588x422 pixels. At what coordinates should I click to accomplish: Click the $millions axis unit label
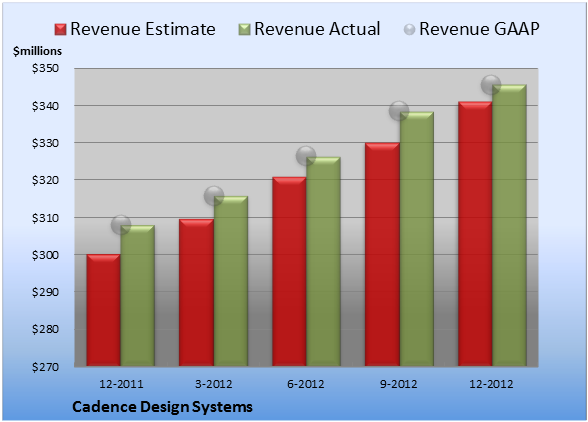38,51
